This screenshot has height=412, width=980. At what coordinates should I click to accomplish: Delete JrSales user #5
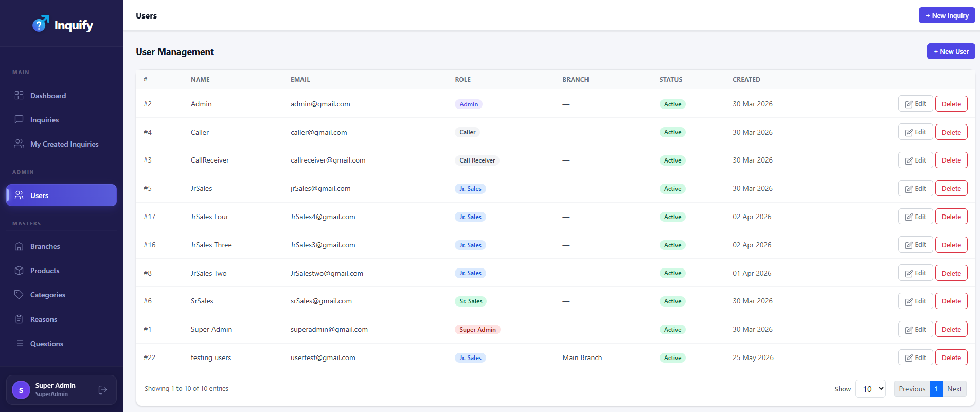click(951, 188)
